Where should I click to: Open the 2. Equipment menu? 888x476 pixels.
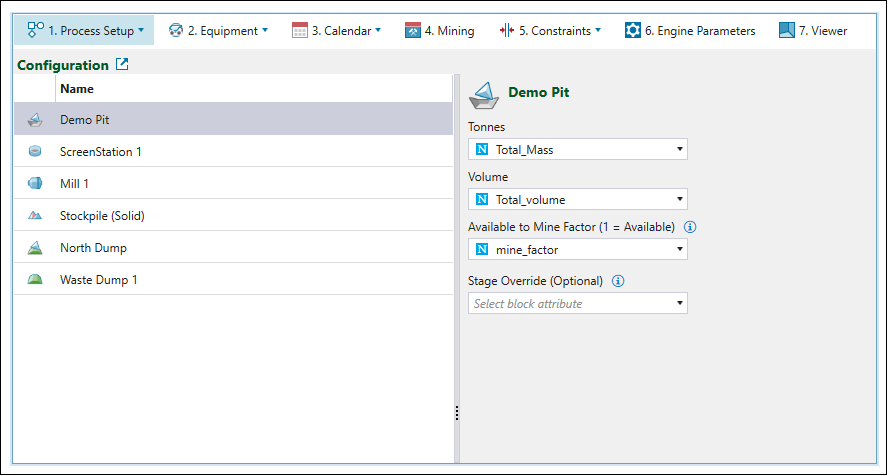point(218,30)
